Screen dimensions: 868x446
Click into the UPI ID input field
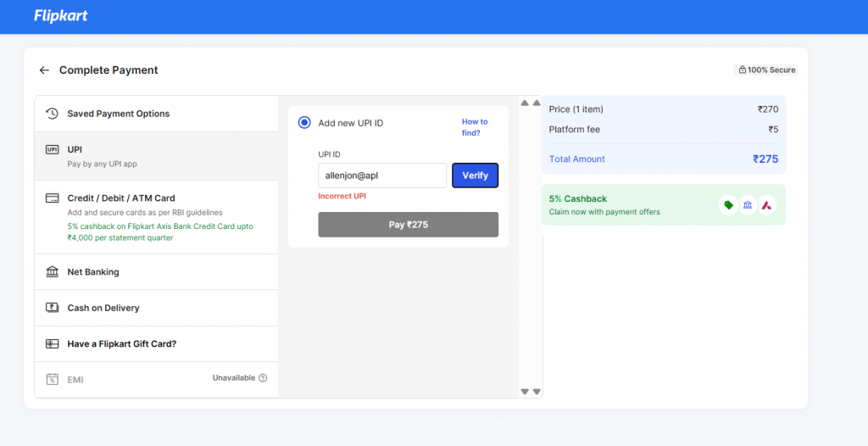pos(382,175)
